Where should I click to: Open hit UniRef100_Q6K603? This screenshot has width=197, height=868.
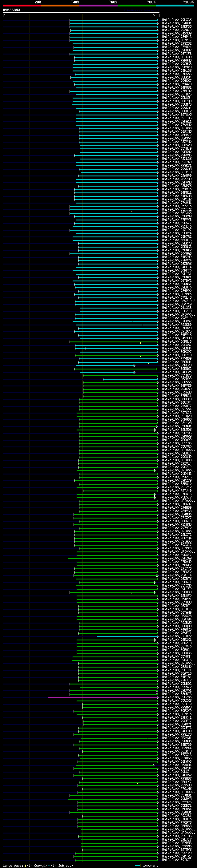177,761
